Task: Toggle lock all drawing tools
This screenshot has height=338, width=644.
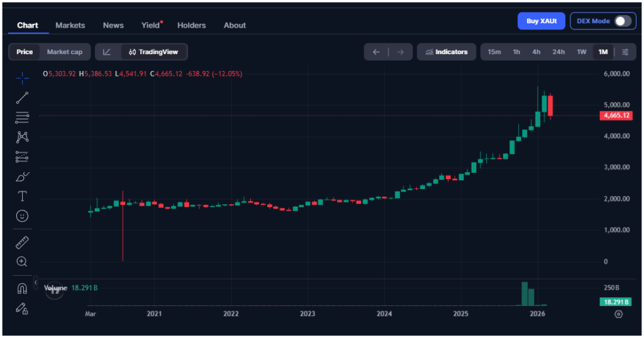Action: coord(22,308)
